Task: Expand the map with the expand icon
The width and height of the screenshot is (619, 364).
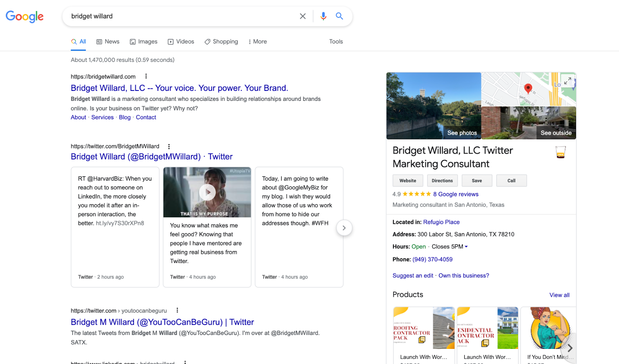Action: (568, 81)
